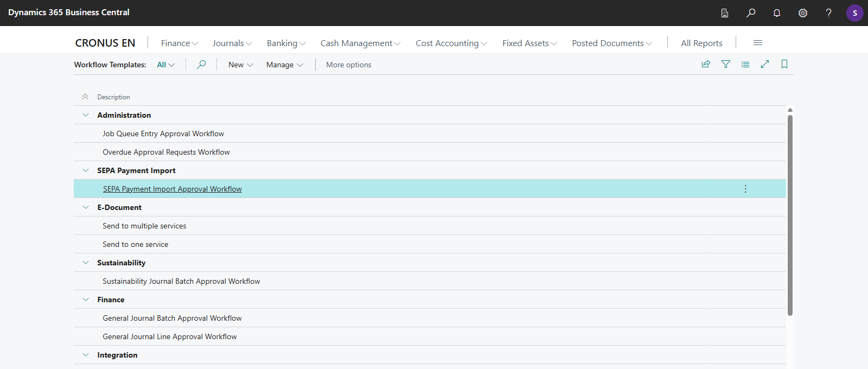The width and height of the screenshot is (868, 369).
Task: Click the Share icon in list toolbar
Action: pyautogui.click(x=706, y=64)
